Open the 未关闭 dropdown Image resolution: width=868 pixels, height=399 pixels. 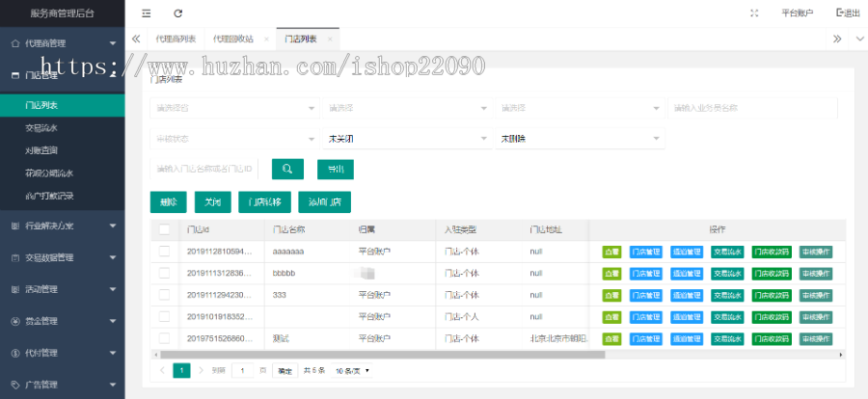pyautogui.click(x=407, y=139)
